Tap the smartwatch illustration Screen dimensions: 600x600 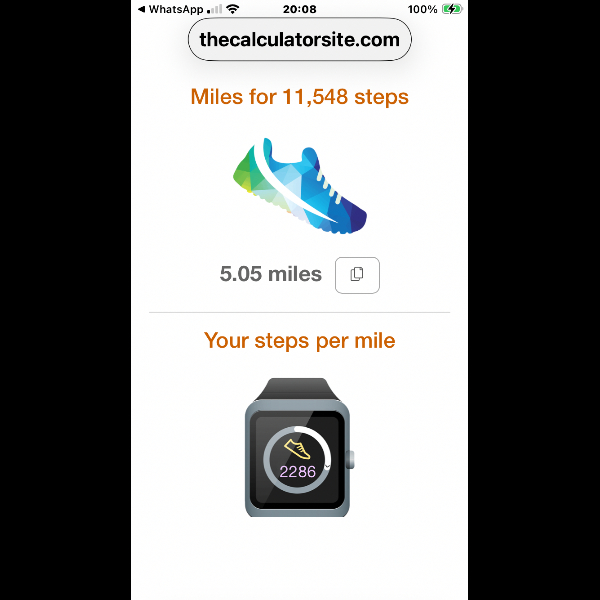pos(299,447)
